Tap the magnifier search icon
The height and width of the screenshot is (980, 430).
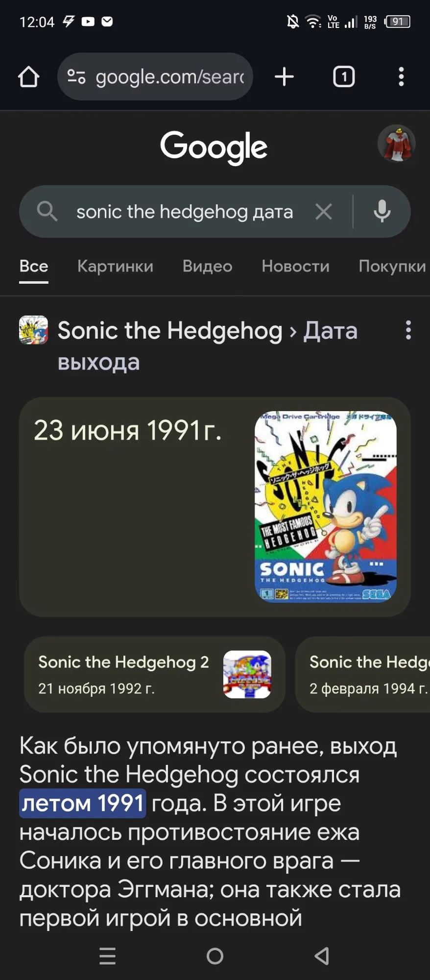(47, 212)
